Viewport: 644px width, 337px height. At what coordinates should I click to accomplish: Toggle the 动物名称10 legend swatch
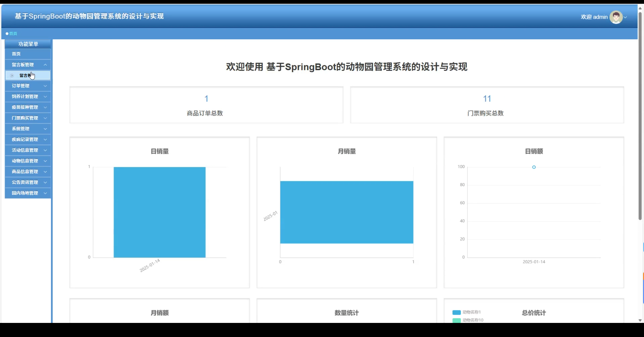point(456,320)
